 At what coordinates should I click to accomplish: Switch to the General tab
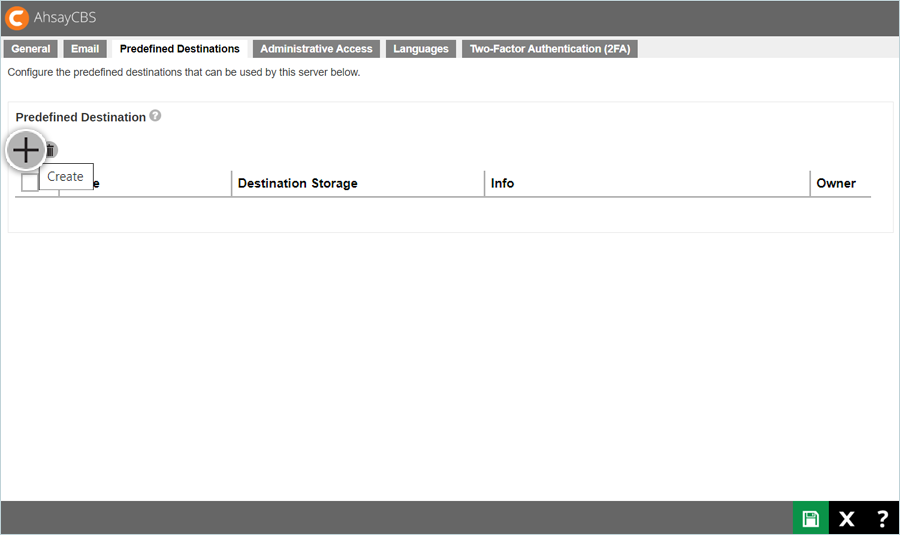click(30, 49)
